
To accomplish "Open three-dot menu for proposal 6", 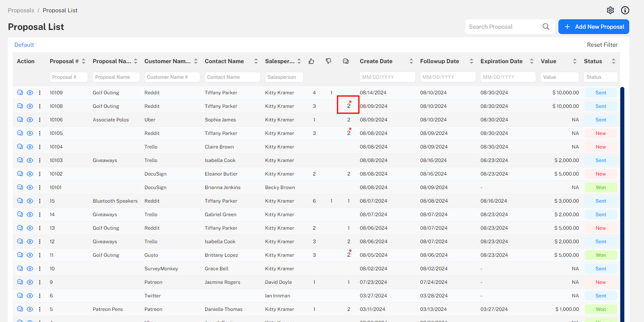I will [x=40, y=296].
